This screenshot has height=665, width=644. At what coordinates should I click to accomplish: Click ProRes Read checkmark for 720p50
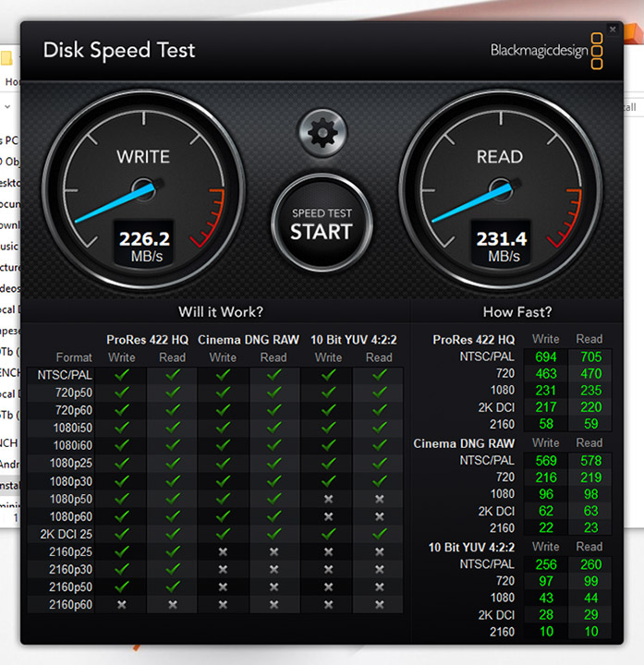point(172,393)
